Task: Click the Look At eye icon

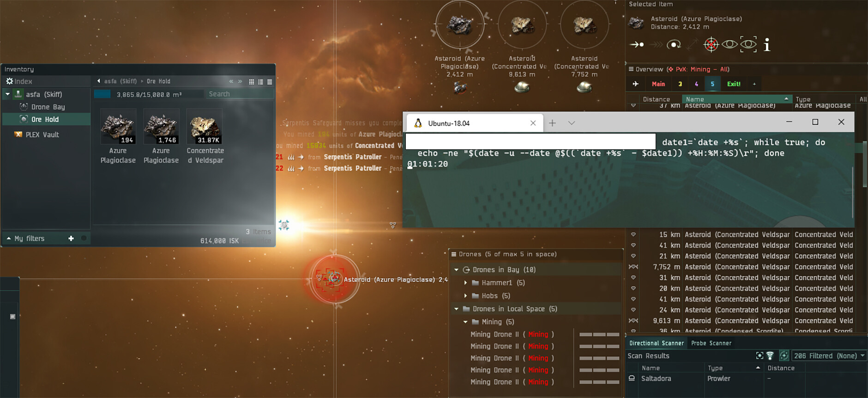Action: [x=729, y=44]
